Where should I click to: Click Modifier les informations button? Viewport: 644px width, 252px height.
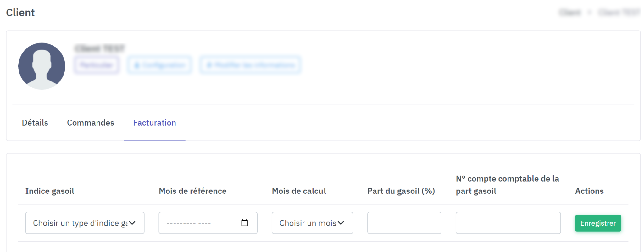pos(250,65)
